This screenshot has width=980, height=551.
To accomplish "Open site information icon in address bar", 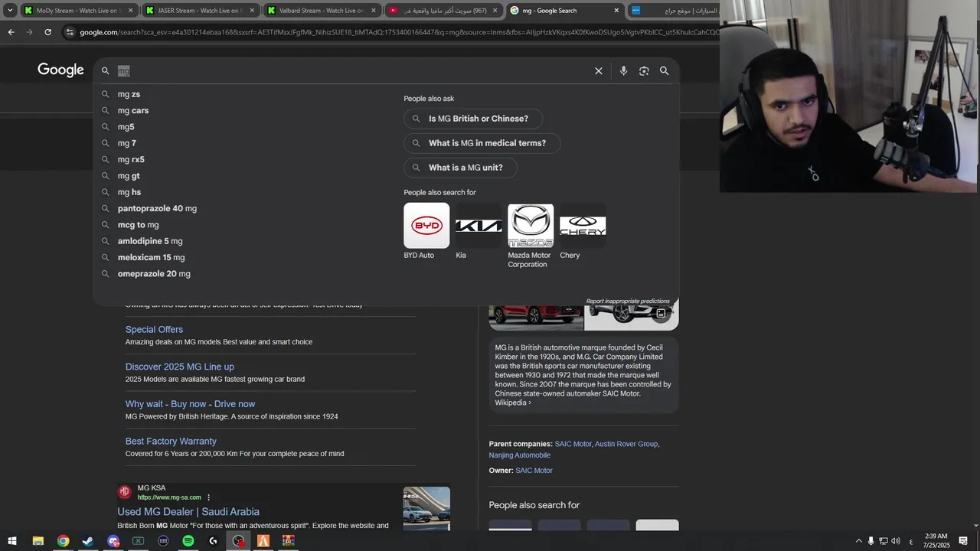I will 70,32.
